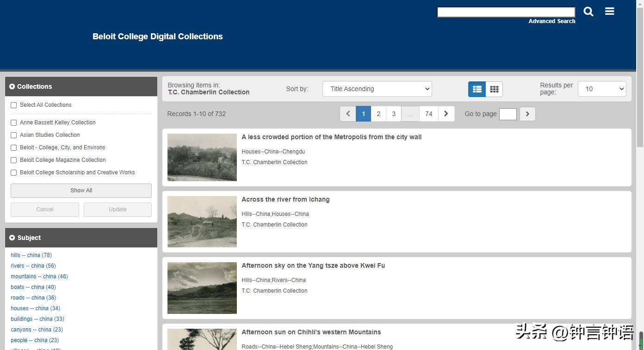
Task: Filter by mountains -- china subject
Action: pyautogui.click(x=39, y=276)
